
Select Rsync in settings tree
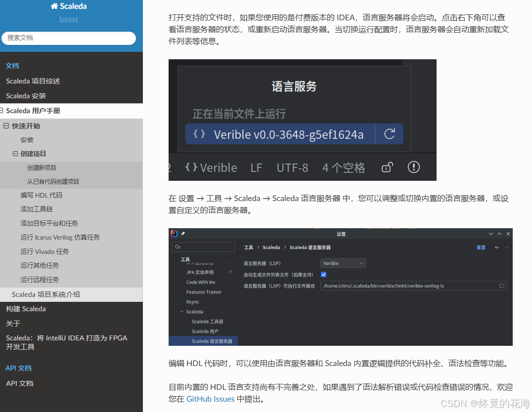click(192, 302)
